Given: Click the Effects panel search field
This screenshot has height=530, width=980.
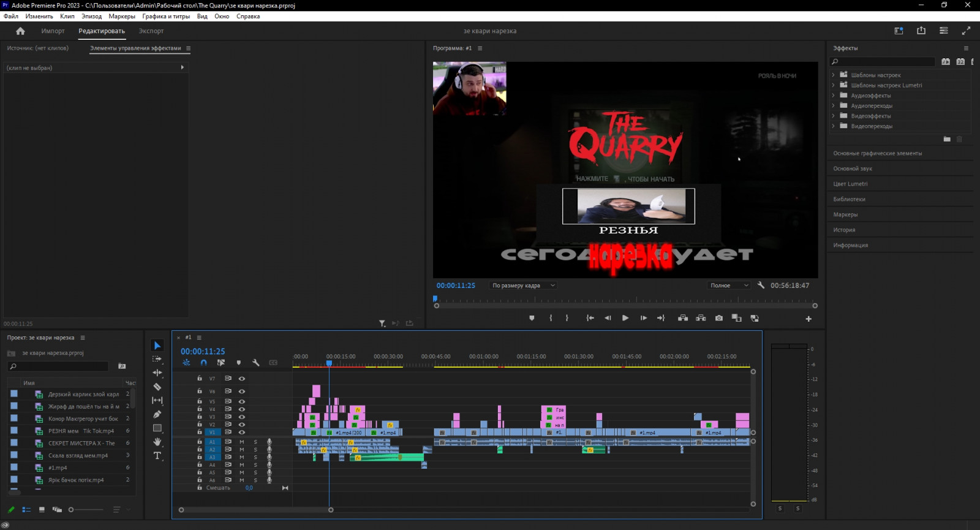Looking at the screenshot, I should pos(883,62).
